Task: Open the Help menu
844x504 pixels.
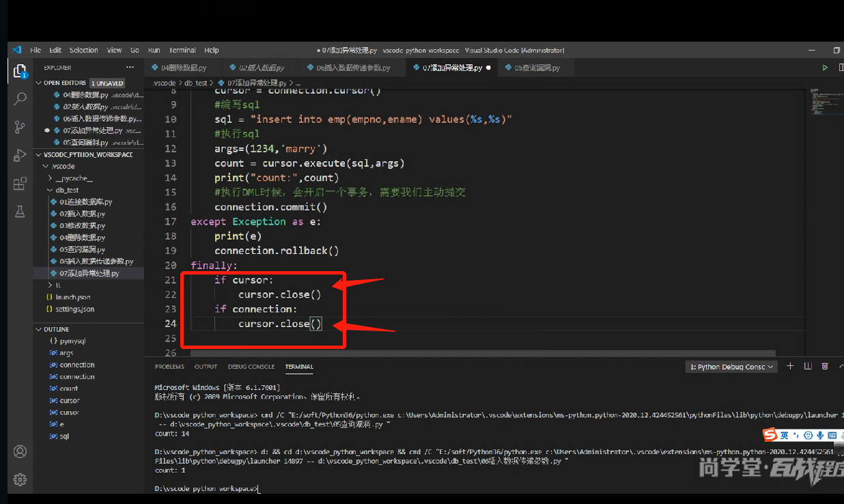Action: 212,50
